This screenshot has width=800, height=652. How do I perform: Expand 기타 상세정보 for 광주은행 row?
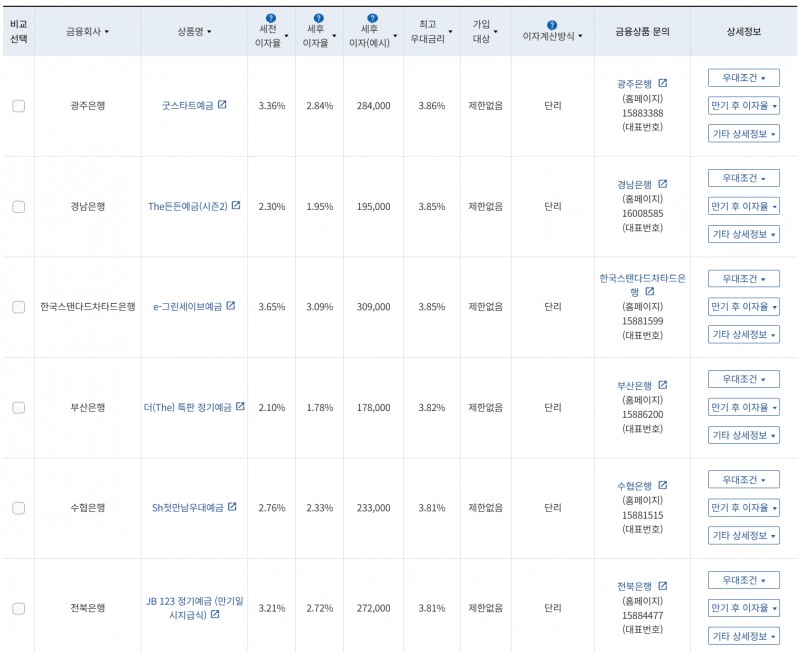tap(743, 134)
